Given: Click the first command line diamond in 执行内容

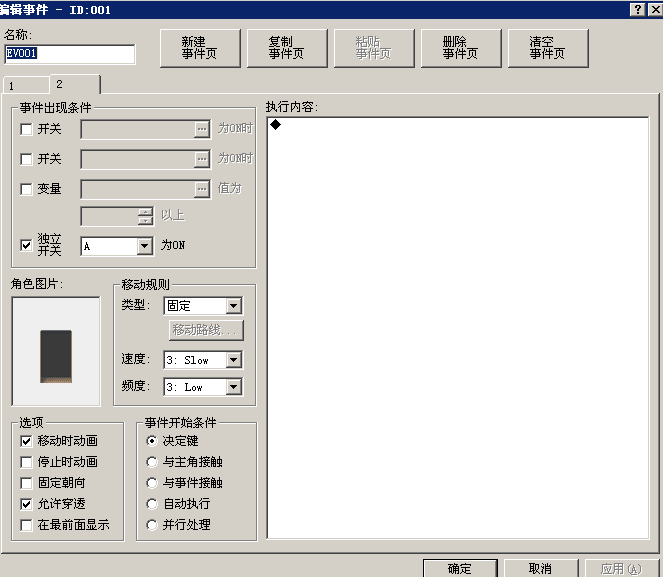Looking at the screenshot, I should click(276, 125).
